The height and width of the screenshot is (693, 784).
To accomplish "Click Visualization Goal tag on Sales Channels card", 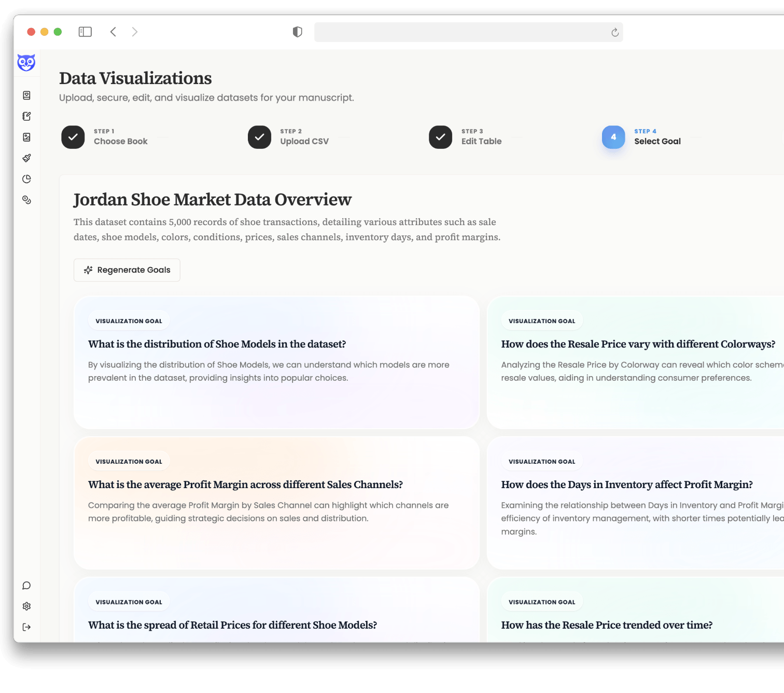I will point(129,462).
